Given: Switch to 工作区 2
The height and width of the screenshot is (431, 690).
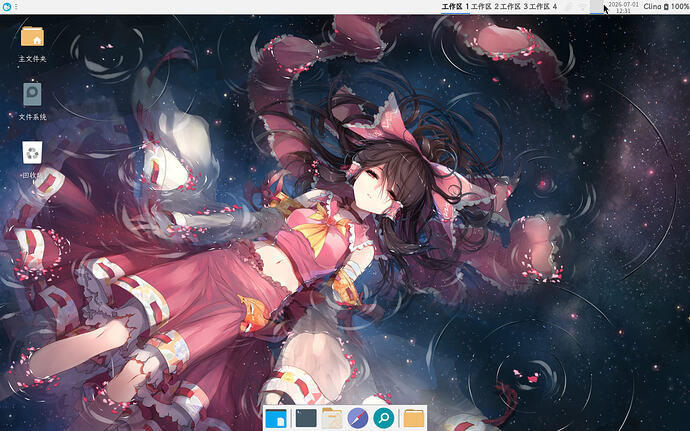Looking at the screenshot, I should 484,7.
